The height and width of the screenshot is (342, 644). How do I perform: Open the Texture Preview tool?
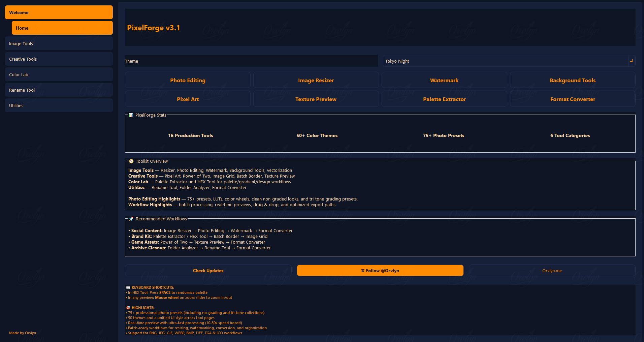click(x=316, y=99)
